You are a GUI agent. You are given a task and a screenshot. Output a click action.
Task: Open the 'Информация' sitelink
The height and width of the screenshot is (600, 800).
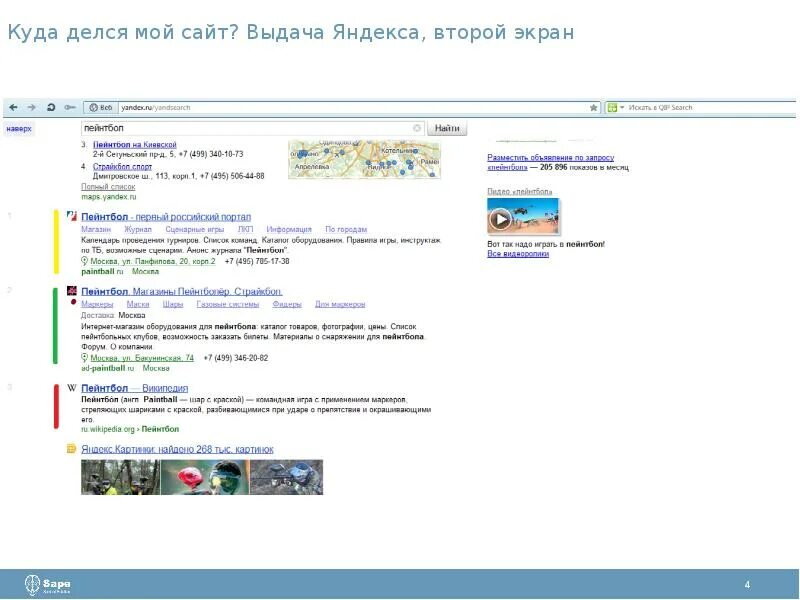click(x=289, y=230)
